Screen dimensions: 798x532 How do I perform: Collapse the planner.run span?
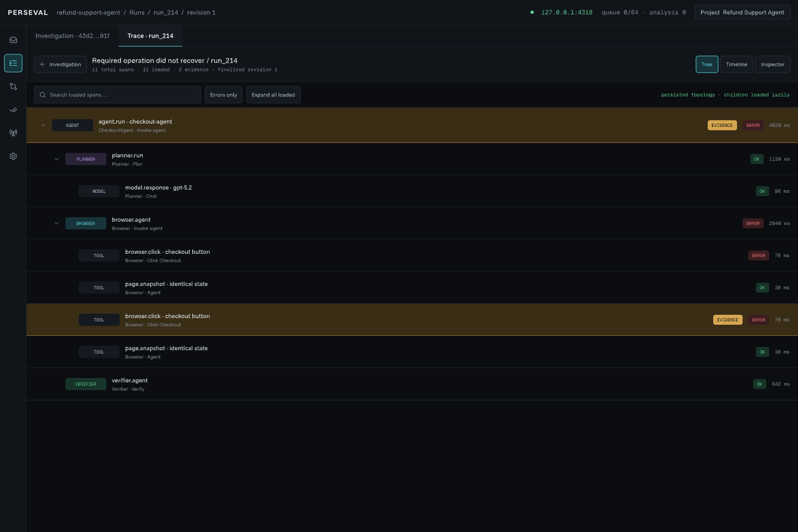pyautogui.click(x=57, y=159)
